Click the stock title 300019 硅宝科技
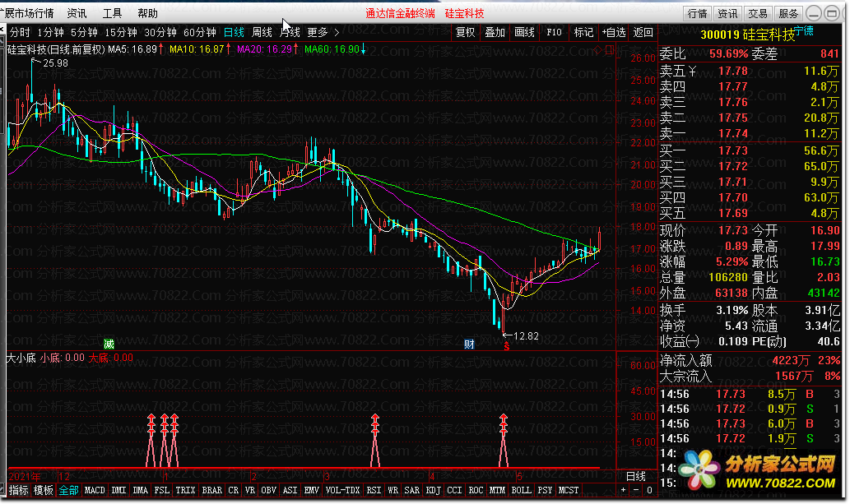Screen dimensions: 850x504 pos(747,35)
